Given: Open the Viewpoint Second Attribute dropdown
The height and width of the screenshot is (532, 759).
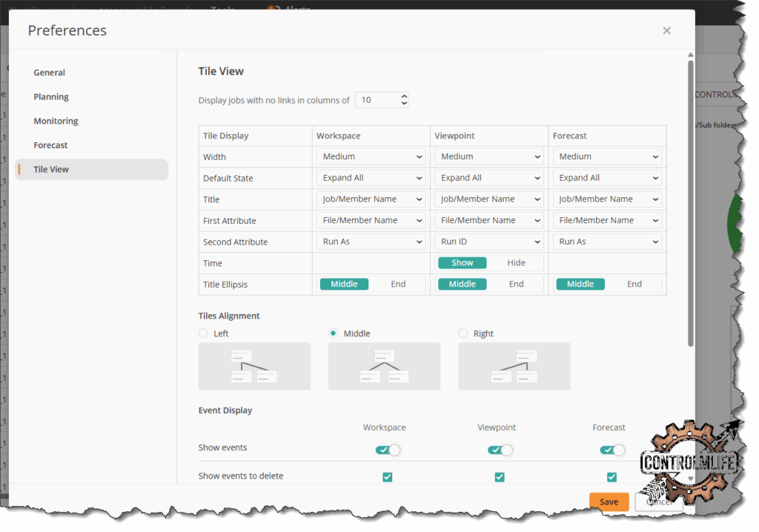Looking at the screenshot, I should coord(490,242).
